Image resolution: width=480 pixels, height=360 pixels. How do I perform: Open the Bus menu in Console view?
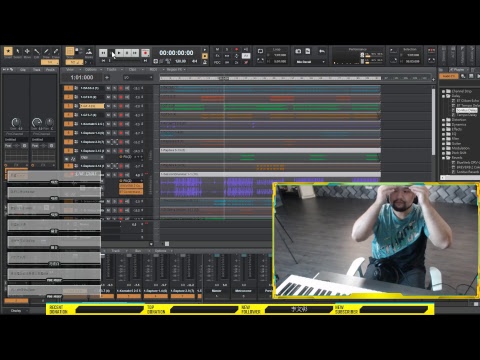click(138, 251)
